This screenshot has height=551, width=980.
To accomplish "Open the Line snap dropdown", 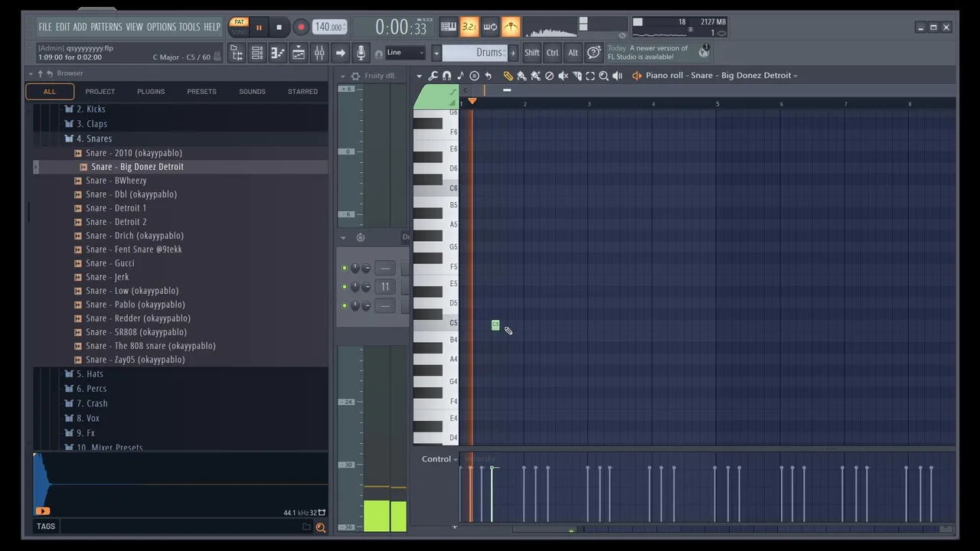I will [405, 52].
